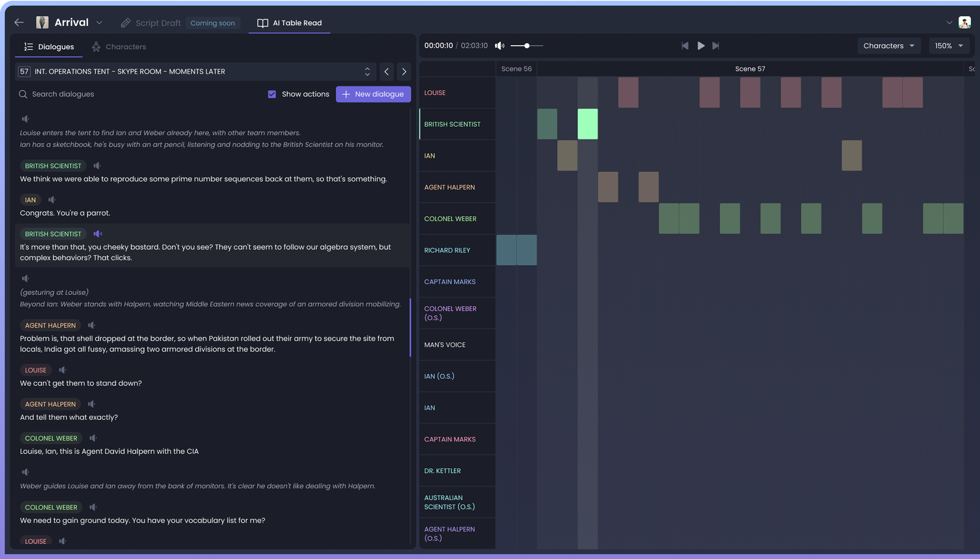
Task: Play Louise's 'stand down' line audio
Action: click(x=62, y=370)
